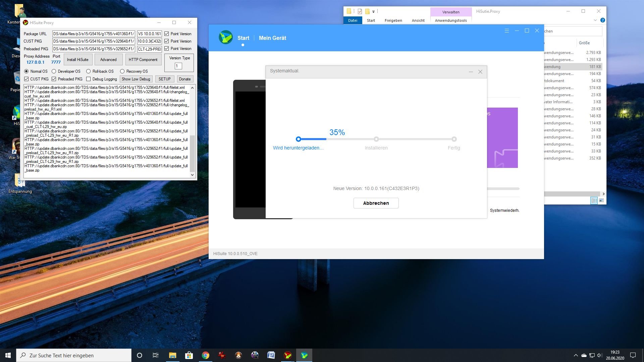This screenshot has width=644, height=362.
Task: Click the download progress bar
Action: pos(376,139)
